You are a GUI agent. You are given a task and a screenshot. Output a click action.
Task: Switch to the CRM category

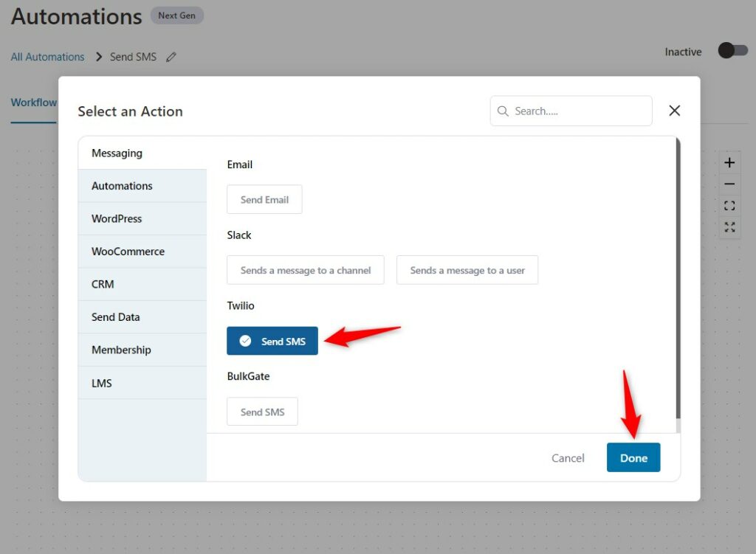pos(142,284)
